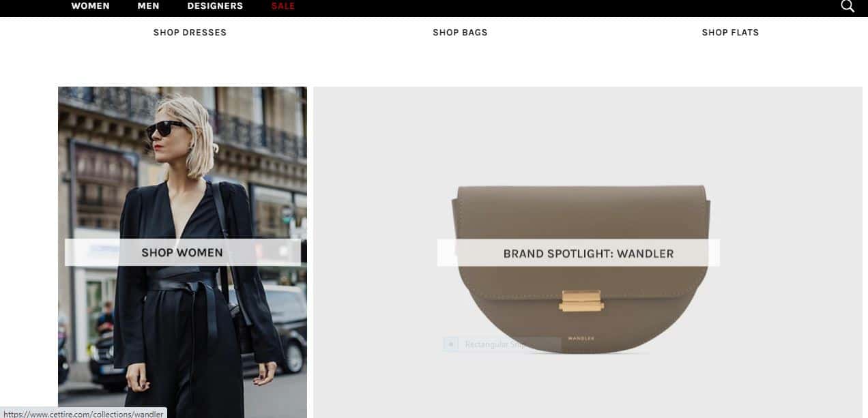
Task: Click the faint Rectangular Snip icon
Action: (x=451, y=344)
